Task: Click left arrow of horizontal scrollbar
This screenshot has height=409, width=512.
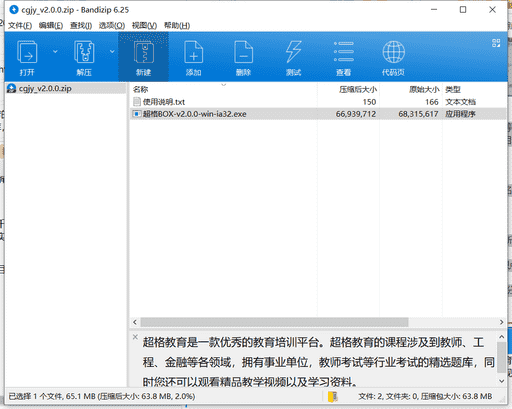Action: coord(135,322)
